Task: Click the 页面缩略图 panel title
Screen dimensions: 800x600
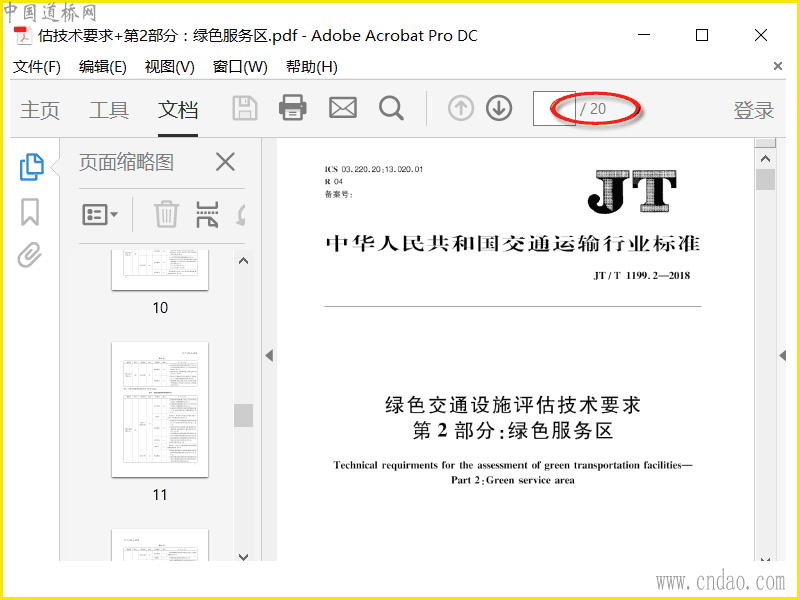Action: (x=126, y=162)
